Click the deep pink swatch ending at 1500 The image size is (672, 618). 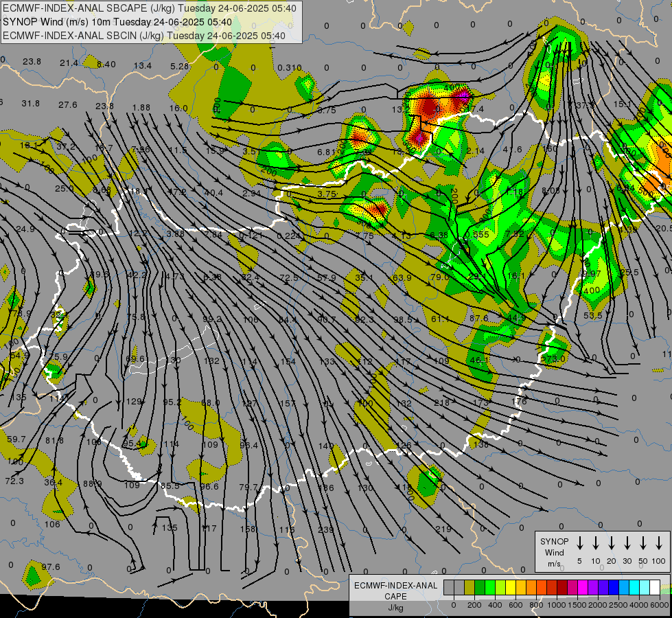(572, 588)
